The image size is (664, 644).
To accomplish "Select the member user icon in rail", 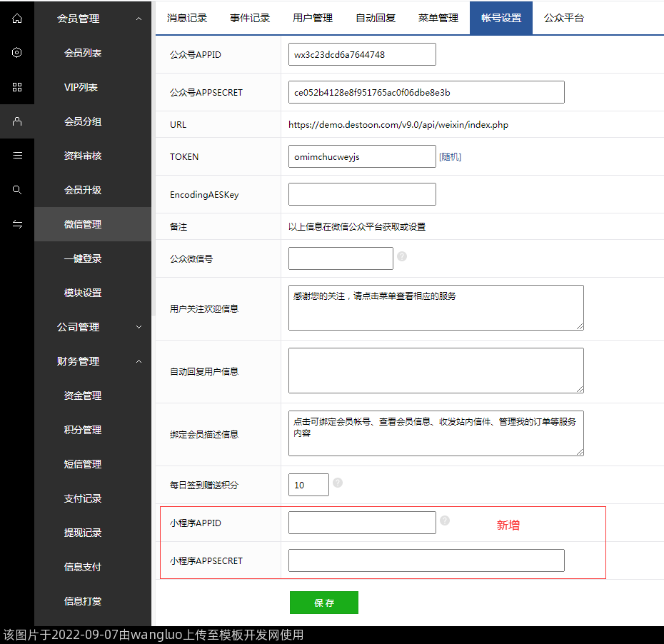I will [x=17, y=121].
